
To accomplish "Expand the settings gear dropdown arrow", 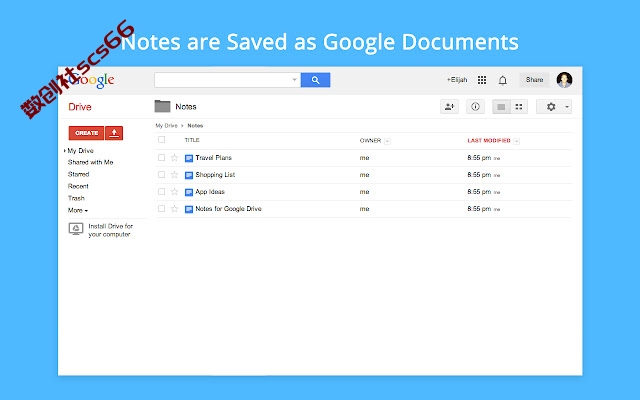I will click(x=567, y=107).
